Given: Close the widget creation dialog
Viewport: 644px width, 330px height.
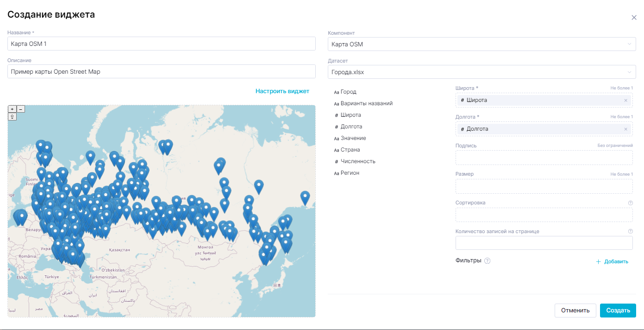Looking at the screenshot, I should [634, 18].
